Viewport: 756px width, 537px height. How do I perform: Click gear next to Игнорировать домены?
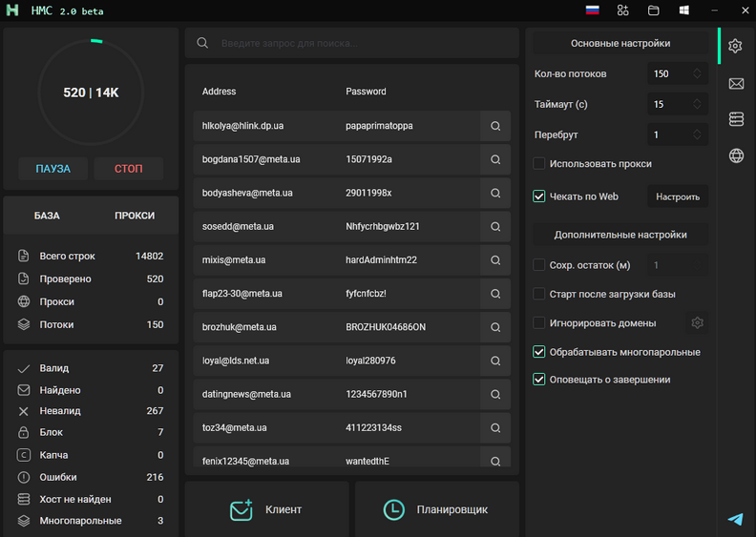698,323
